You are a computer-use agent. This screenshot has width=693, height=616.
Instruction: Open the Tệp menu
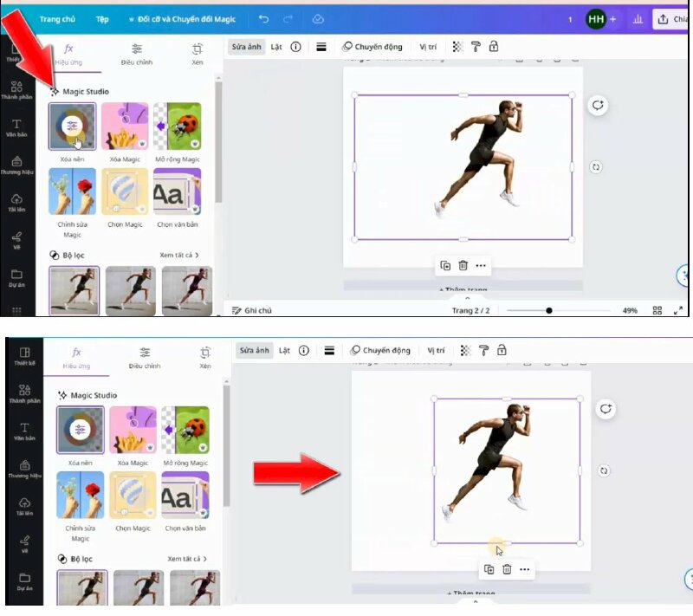click(102, 18)
